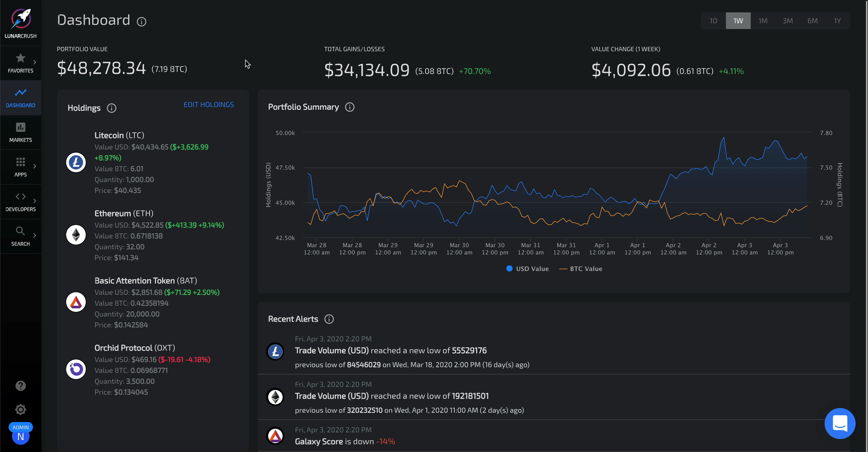Click portfolio value $48,278.34
Image resolution: width=868 pixels, height=452 pixels.
coord(102,68)
